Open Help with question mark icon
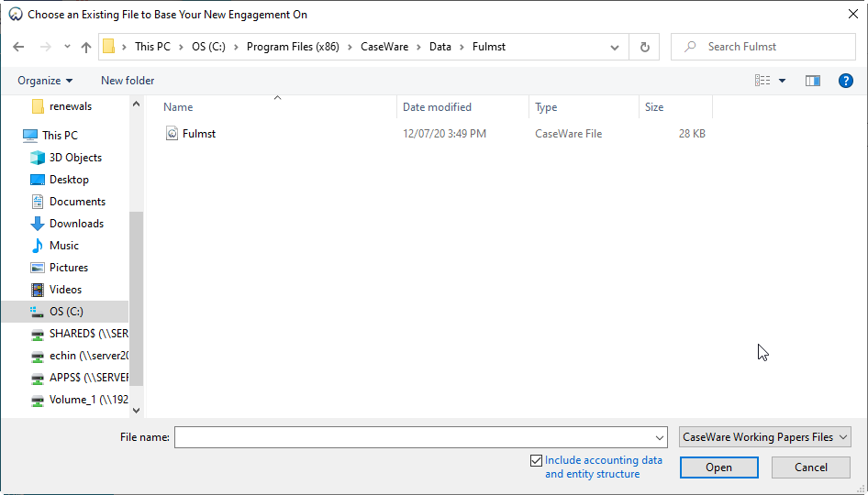Viewport: 868px width, 495px height. click(845, 81)
